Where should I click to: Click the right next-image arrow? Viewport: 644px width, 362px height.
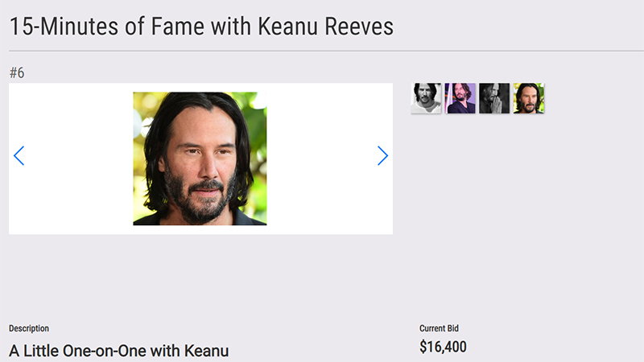point(382,156)
